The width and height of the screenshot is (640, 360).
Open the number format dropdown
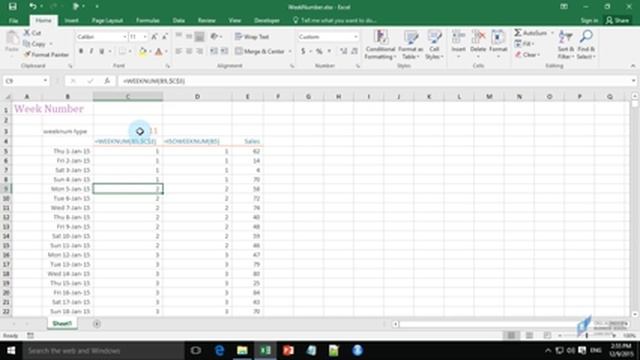356,37
